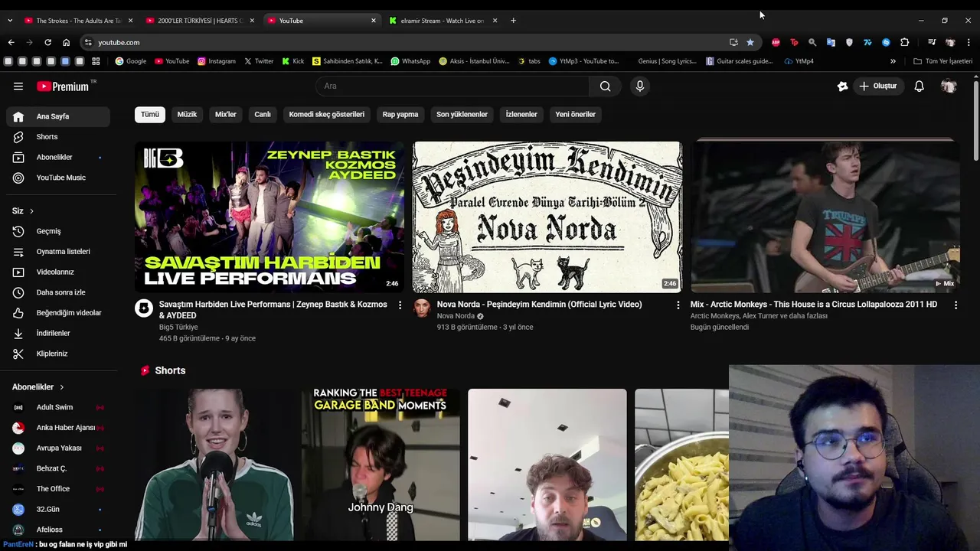Open Anka Haber Ajansı channel
This screenshot has width=980, height=551.
(58, 428)
